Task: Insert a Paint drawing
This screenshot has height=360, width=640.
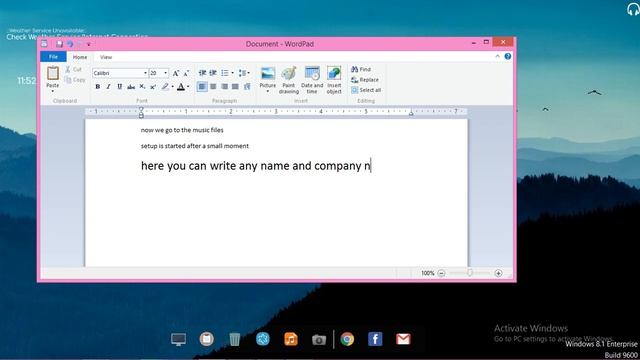Action: click(289, 80)
